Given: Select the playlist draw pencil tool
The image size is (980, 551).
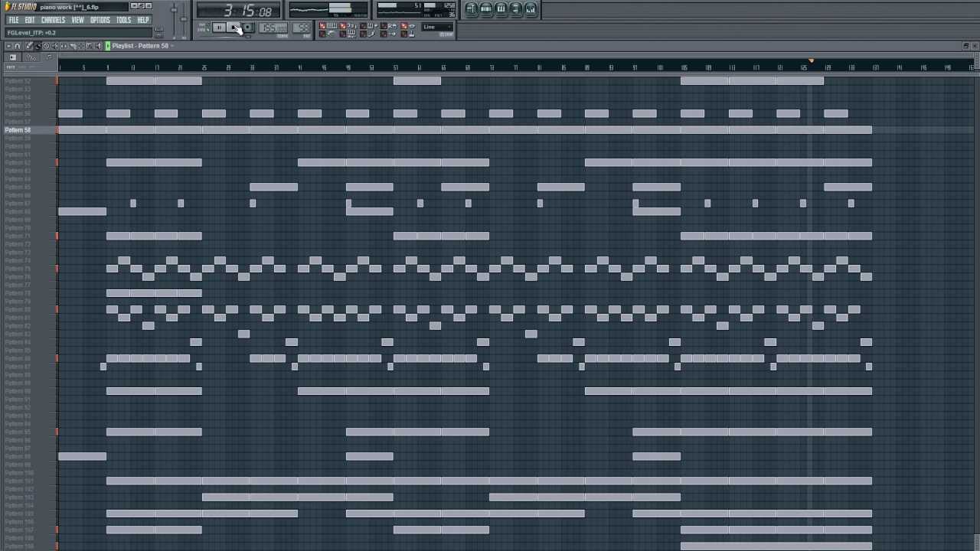Looking at the screenshot, I should [29, 46].
